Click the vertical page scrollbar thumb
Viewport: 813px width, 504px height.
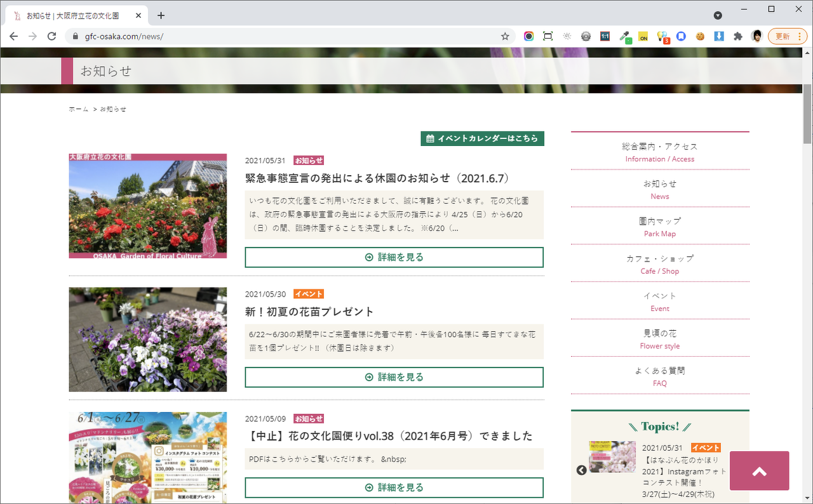pyautogui.click(x=807, y=114)
